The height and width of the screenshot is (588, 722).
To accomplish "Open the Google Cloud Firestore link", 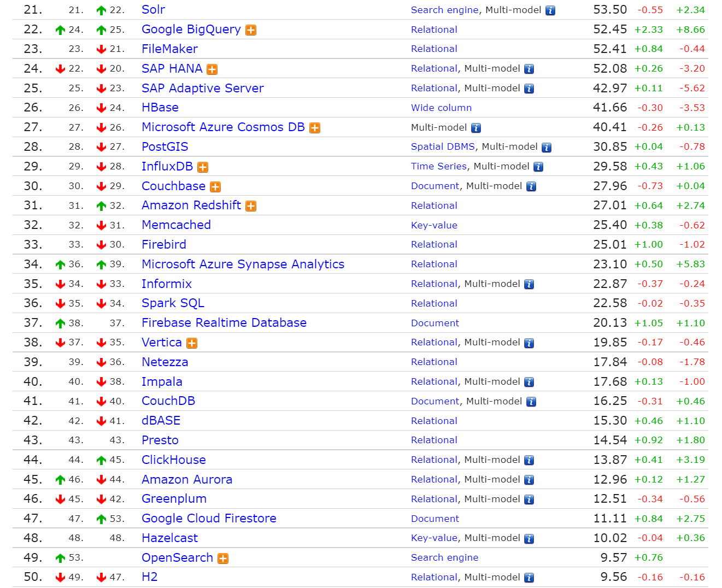I will tap(209, 519).
